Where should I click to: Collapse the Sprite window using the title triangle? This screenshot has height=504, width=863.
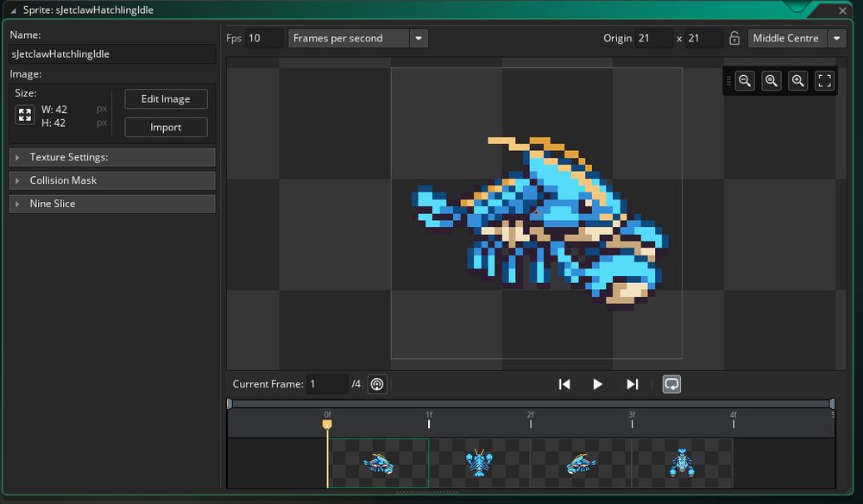pos(13,10)
